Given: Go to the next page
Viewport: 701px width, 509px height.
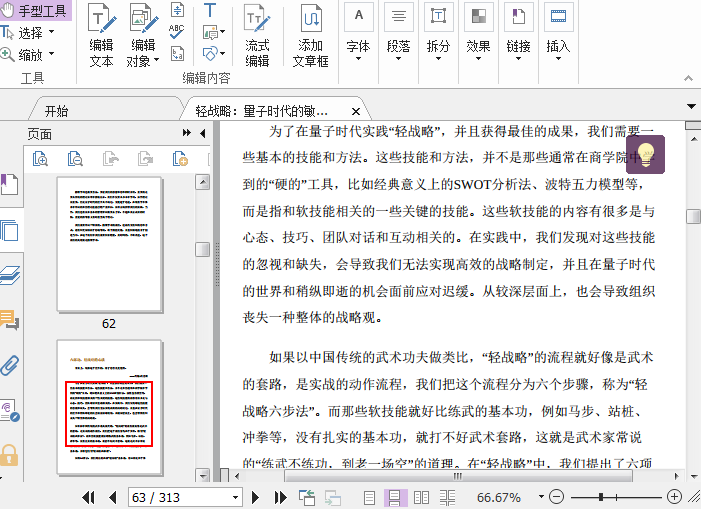Looking at the screenshot, I should point(255,497).
